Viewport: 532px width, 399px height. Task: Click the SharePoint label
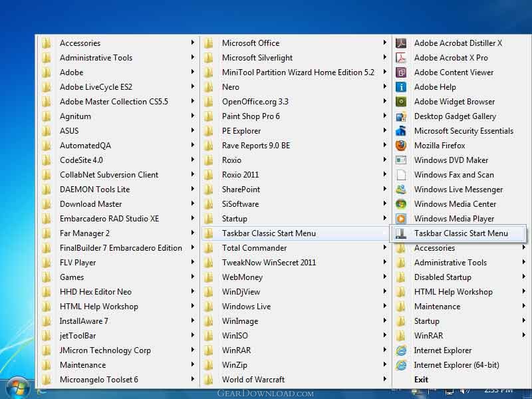tap(241, 190)
